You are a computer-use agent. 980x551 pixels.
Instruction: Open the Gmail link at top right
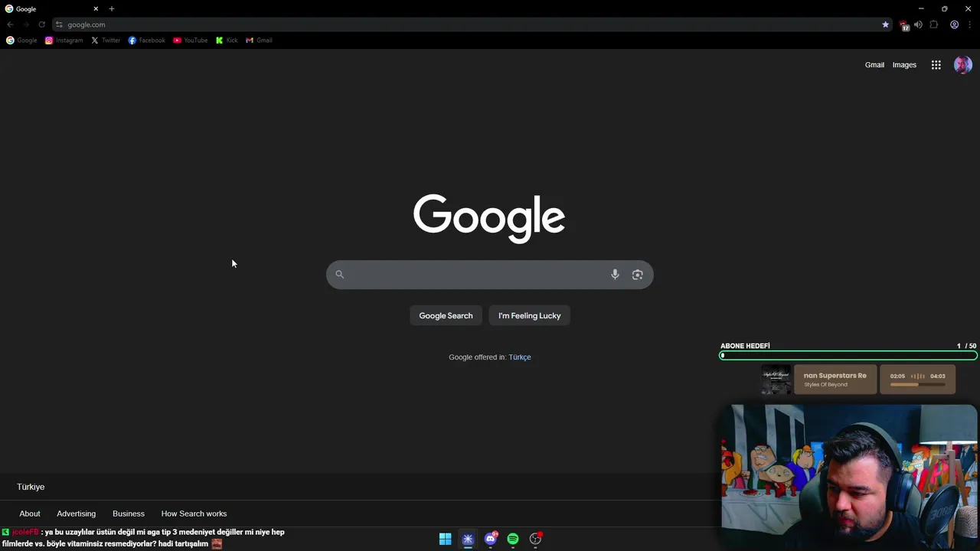coord(874,65)
